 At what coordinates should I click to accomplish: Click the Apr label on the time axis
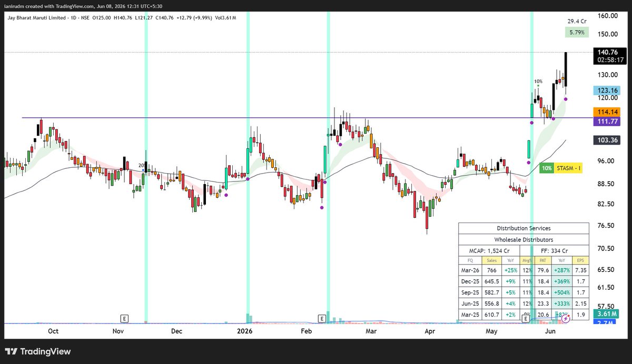click(430, 331)
